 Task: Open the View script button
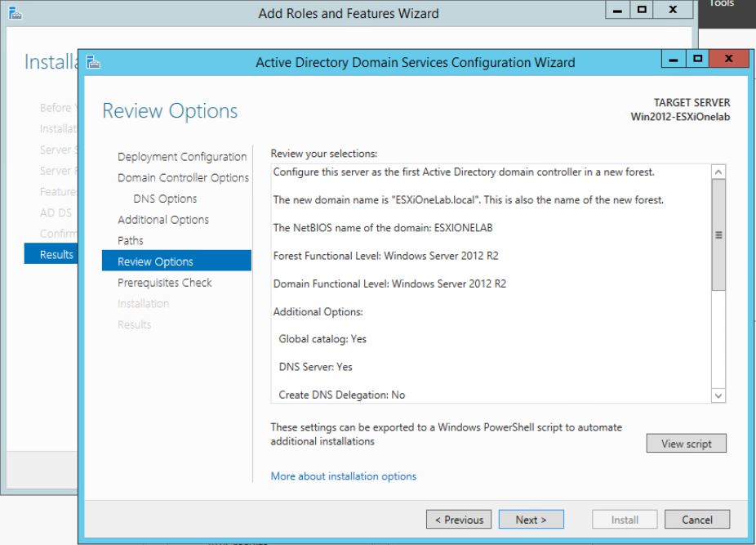pos(687,443)
